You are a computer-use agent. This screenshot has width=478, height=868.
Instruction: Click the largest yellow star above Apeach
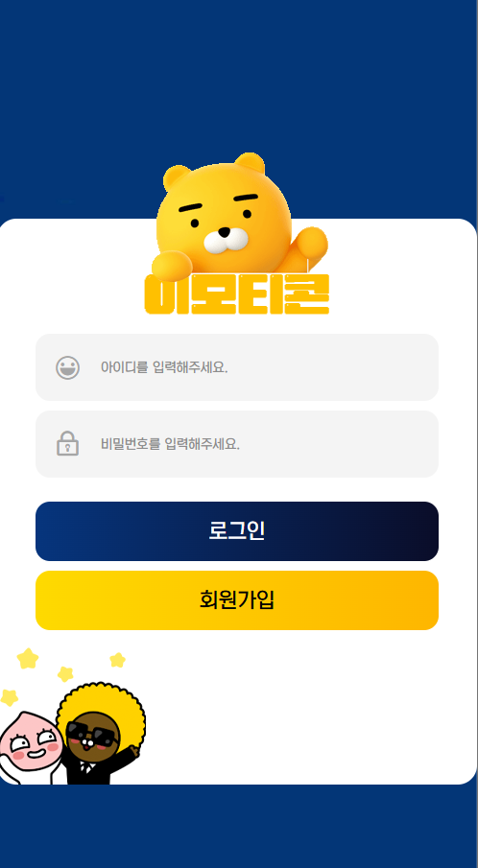tap(28, 659)
